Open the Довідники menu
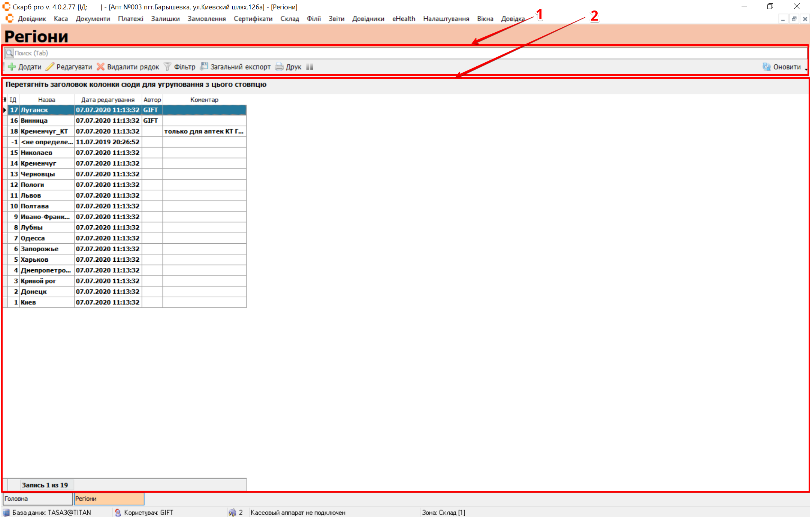The height and width of the screenshot is (517, 812). [x=368, y=19]
